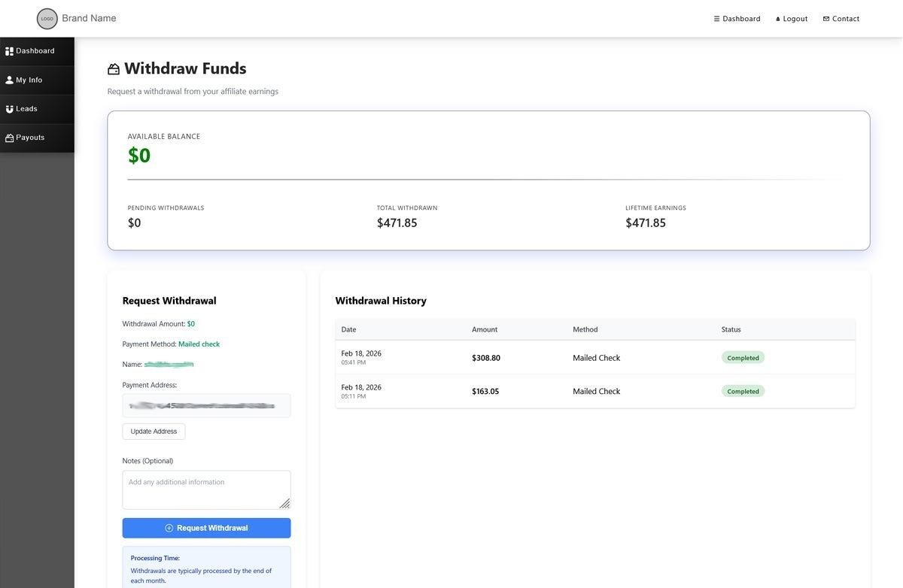The image size is (903, 588).
Task: Click the Dashboard grid icon in sidebar
Action: coord(10,51)
